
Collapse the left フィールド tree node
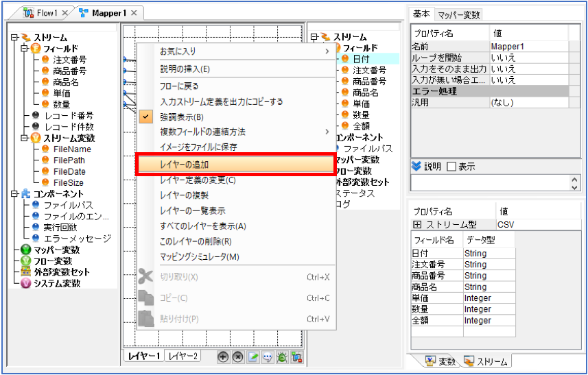(25, 48)
